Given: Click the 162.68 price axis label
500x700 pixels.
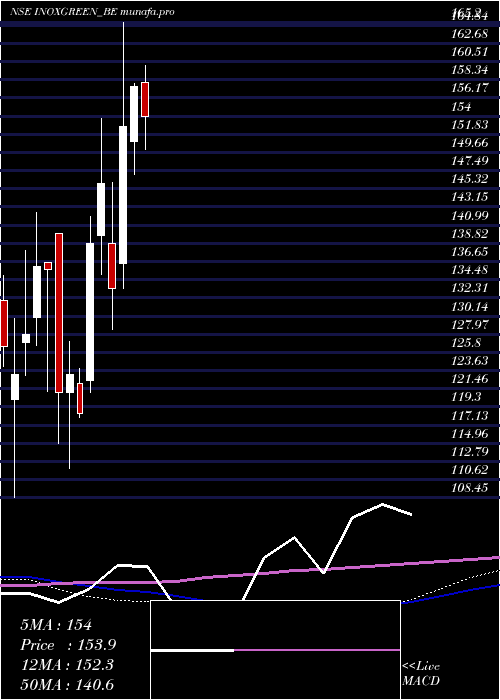Looking at the screenshot, I should (x=469, y=34).
